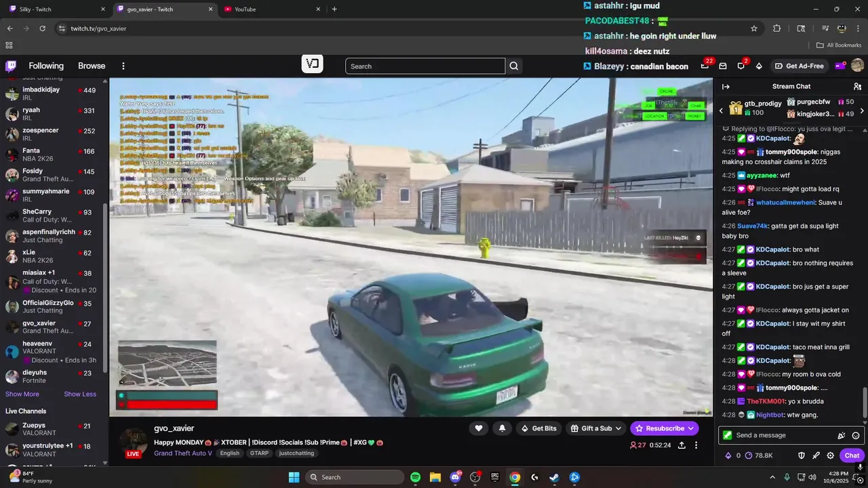The image size is (868, 488).
Task: Open the new tab button
Action: point(334,9)
